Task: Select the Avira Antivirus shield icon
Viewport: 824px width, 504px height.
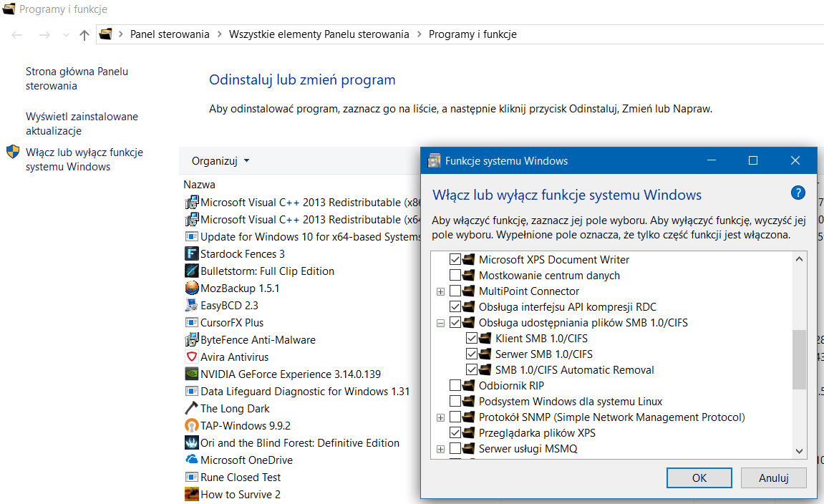Action: [192, 357]
